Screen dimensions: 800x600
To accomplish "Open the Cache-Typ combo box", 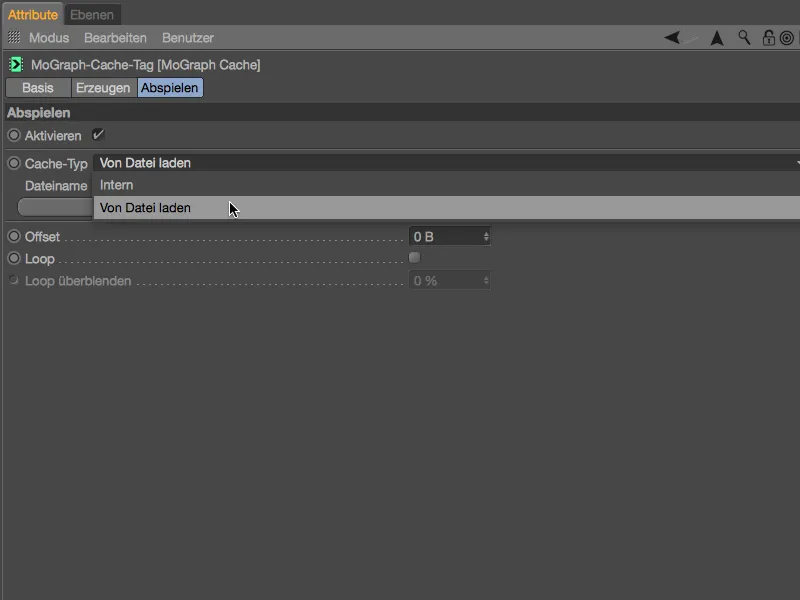I will [x=400, y=162].
